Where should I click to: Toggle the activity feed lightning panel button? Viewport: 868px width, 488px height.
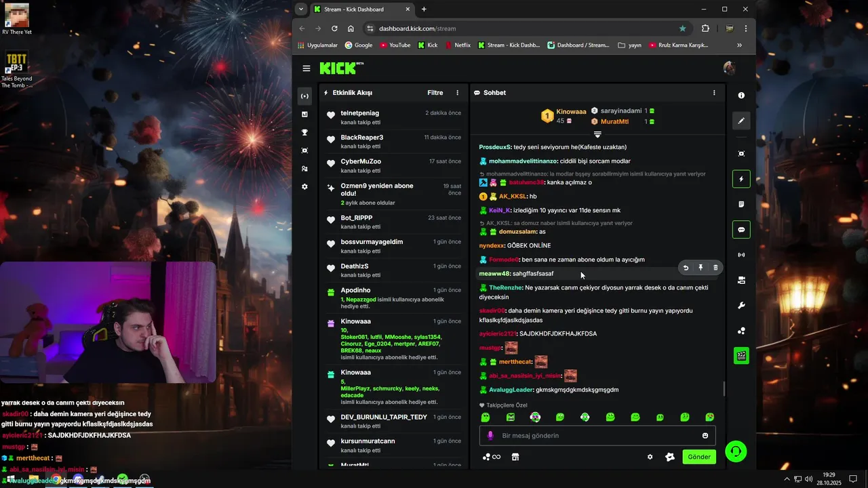coord(741,179)
